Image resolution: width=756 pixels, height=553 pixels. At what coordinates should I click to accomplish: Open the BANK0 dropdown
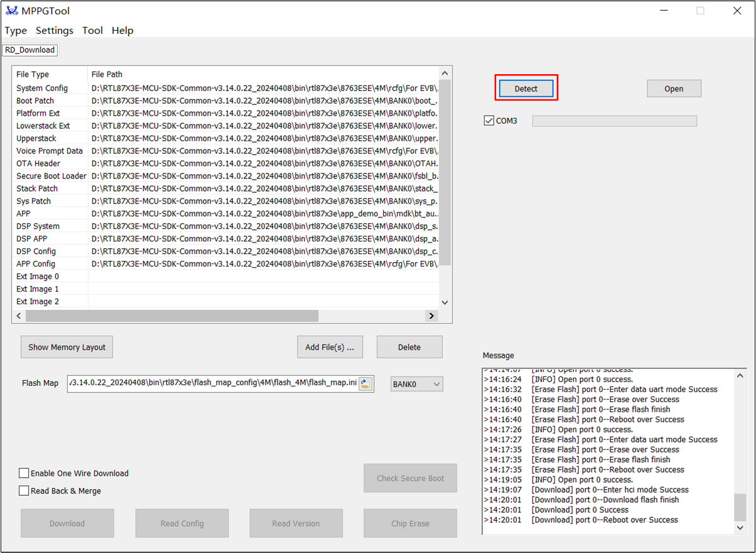[417, 383]
